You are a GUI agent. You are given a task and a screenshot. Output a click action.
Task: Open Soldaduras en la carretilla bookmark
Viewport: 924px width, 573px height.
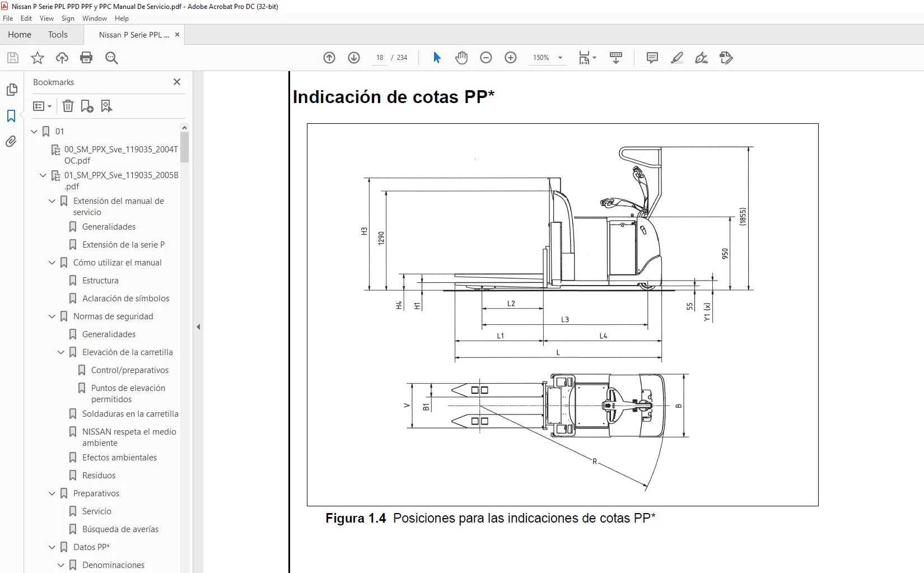click(x=130, y=414)
